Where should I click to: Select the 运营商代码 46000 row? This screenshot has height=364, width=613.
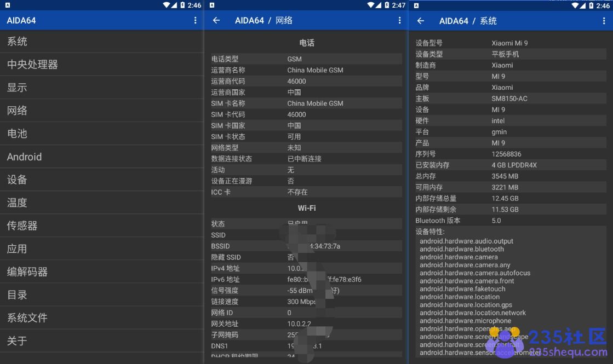307,81
